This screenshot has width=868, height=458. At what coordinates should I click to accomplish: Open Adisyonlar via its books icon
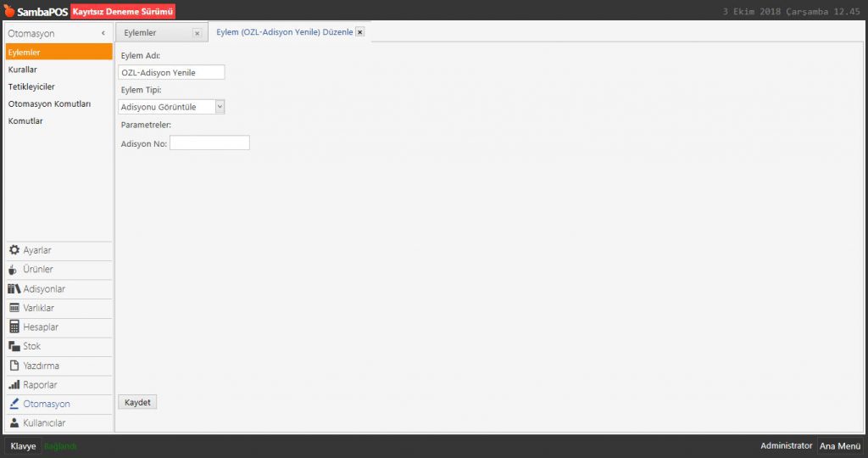(14, 289)
